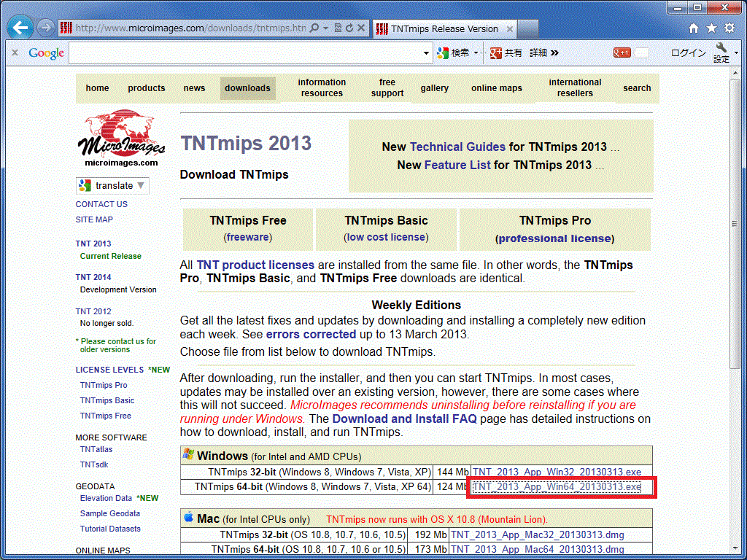747x560 pixels.
Task: Open free support in the navigation bar
Action: click(387, 88)
